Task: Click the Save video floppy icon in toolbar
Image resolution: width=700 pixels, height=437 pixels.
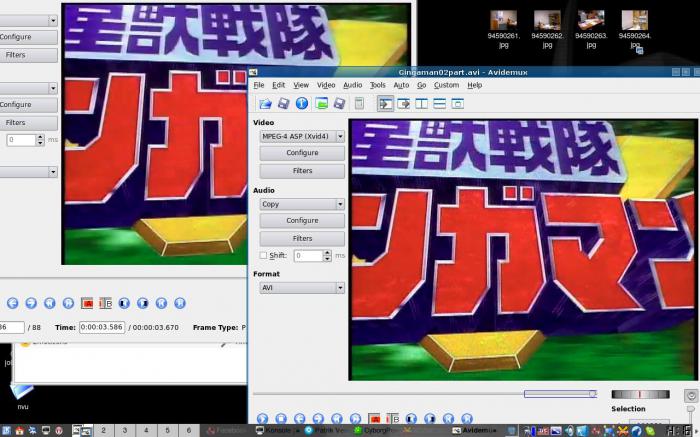Action: point(283,104)
